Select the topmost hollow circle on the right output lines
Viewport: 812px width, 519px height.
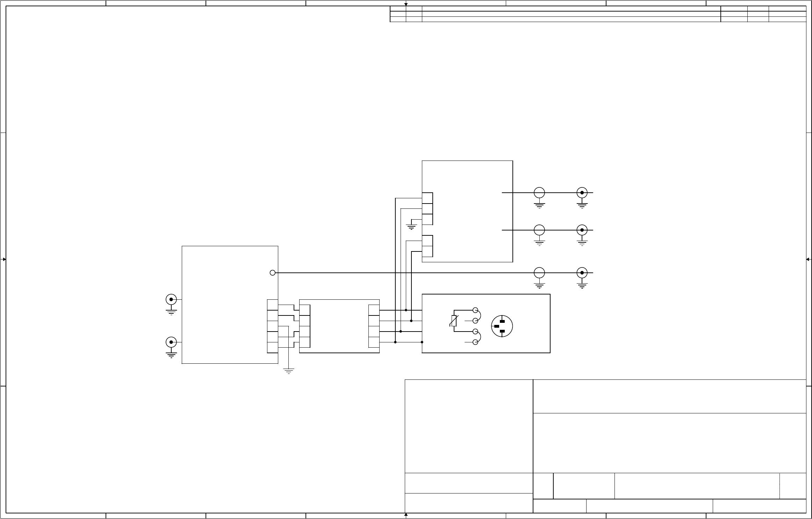[x=539, y=193]
